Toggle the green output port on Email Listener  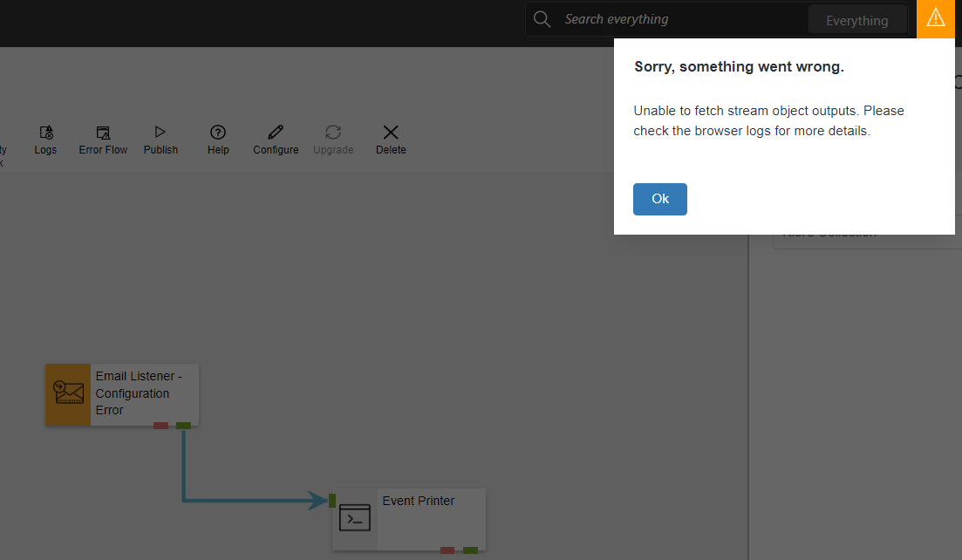click(182, 425)
